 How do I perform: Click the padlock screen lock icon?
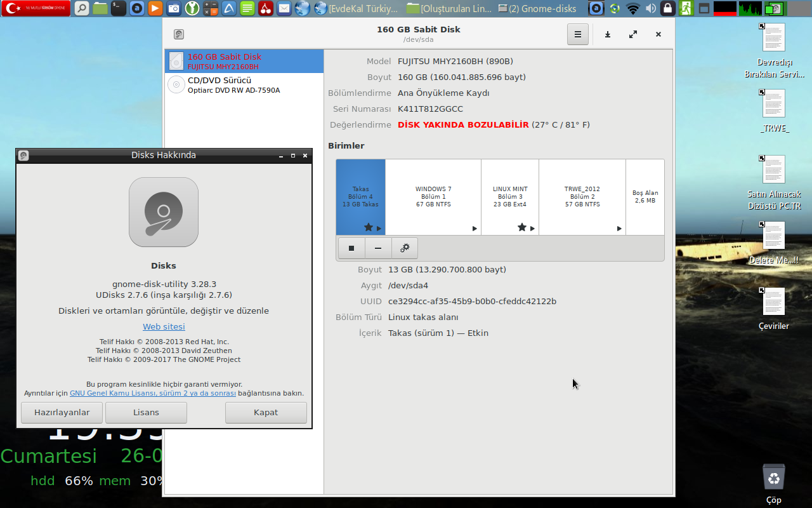[x=667, y=8]
